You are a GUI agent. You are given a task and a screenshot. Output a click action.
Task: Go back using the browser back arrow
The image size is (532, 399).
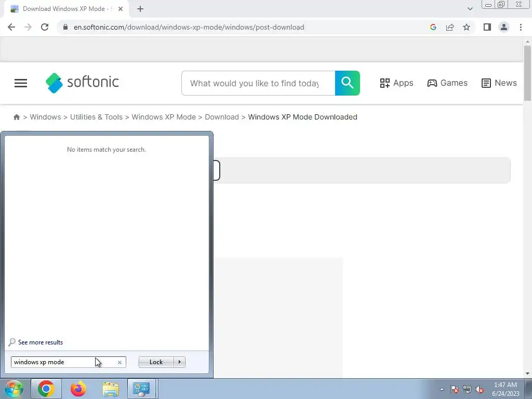coord(11,27)
